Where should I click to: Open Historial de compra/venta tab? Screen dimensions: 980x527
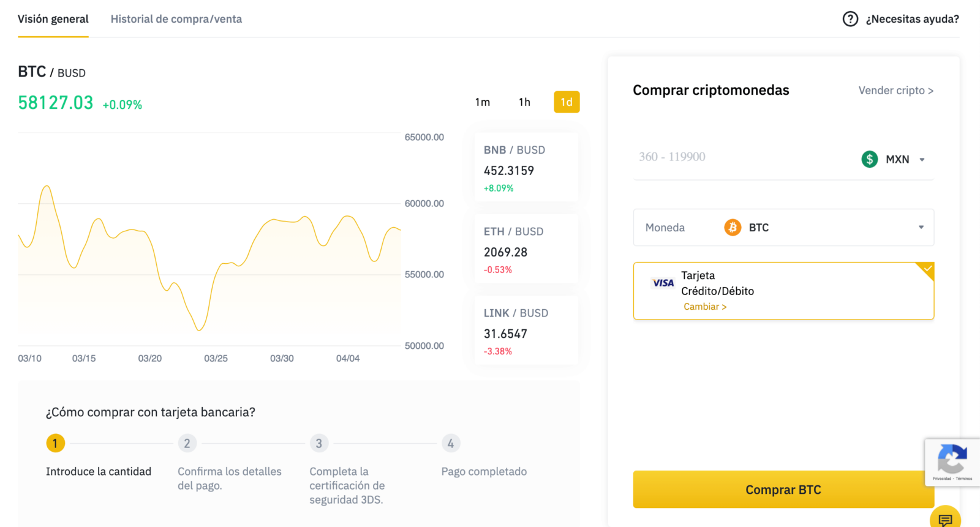pos(176,19)
